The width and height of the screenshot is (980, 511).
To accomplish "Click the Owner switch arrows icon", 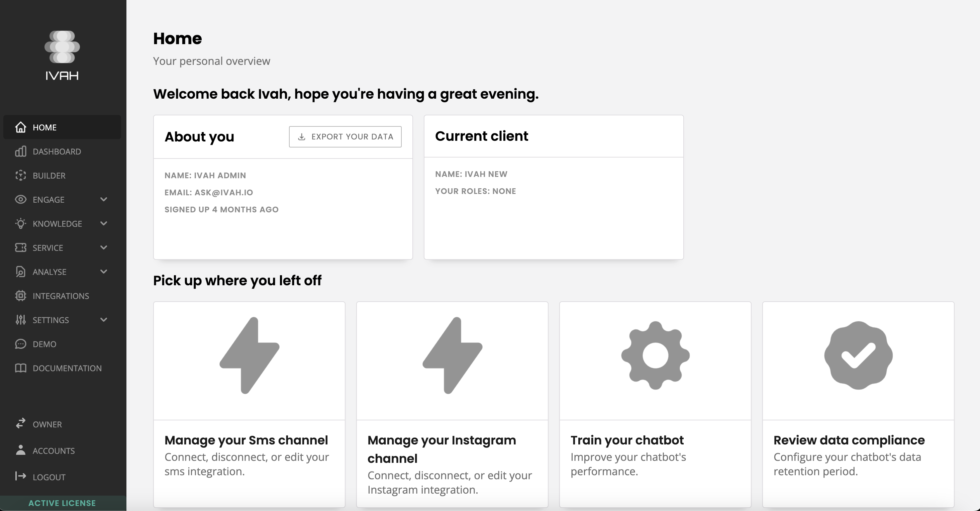I will click(20, 423).
